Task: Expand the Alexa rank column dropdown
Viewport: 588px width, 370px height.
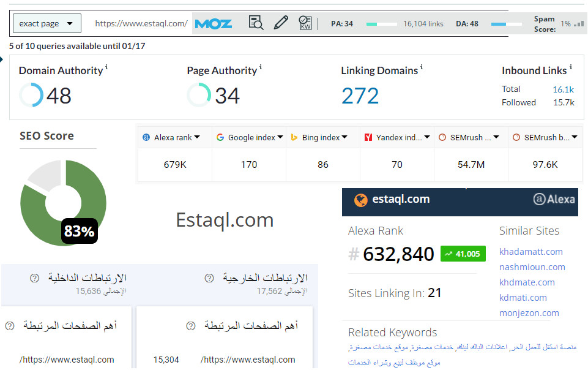Action: click(197, 137)
